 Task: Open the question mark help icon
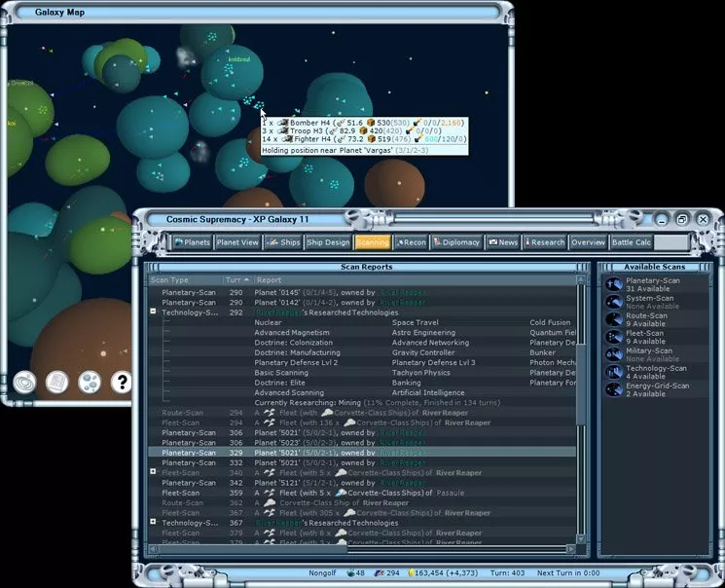point(122,383)
